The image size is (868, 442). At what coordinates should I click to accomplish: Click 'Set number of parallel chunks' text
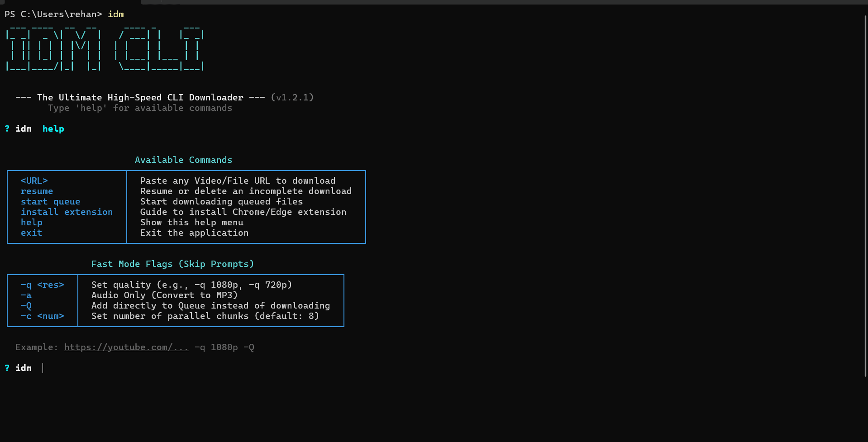point(170,316)
